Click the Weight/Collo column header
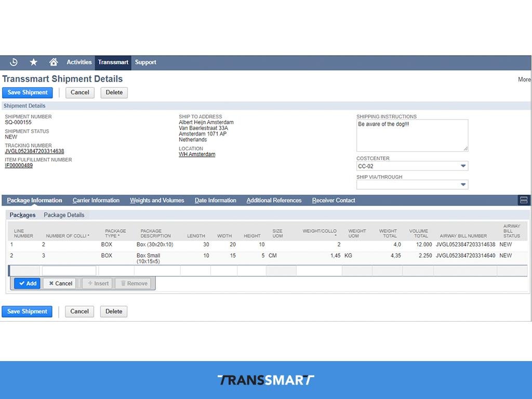 click(x=320, y=233)
